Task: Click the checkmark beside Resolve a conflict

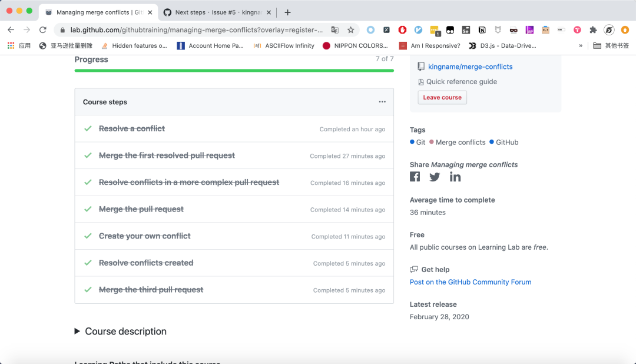Action: pyautogui.click(x=88, y=128)
